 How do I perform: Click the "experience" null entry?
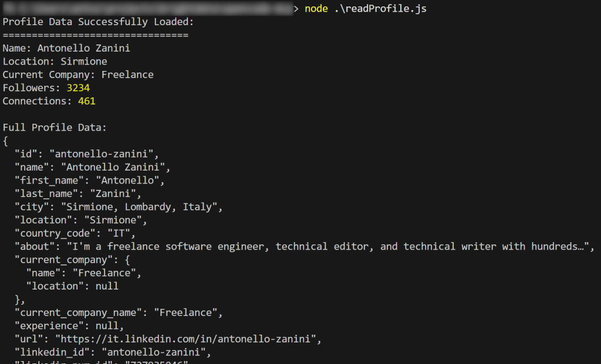click(69, 326)
